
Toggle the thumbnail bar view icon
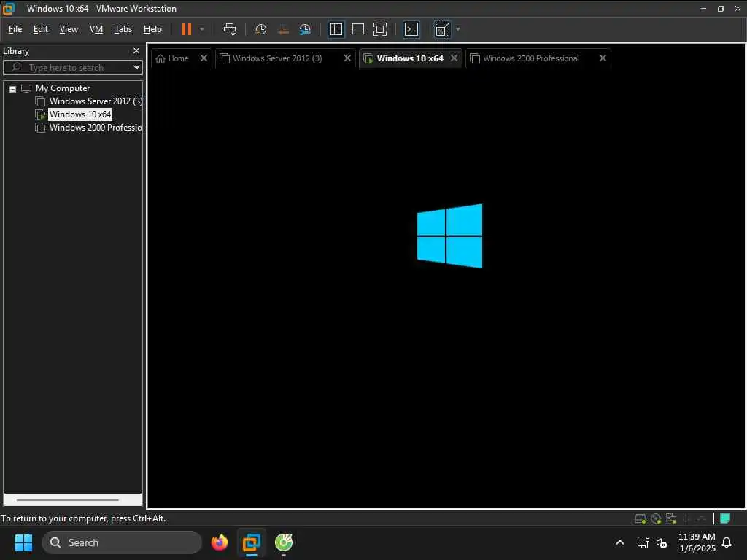tap(357, 29)
